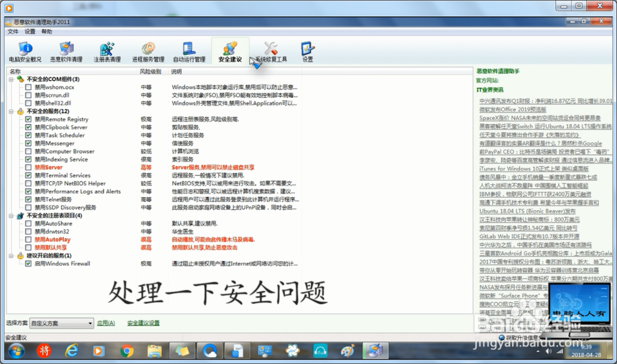The height and width of the screenshot is (364, 617).
Task: Open the 注册表清理 toolbar icon
Action: pos(107,52)
